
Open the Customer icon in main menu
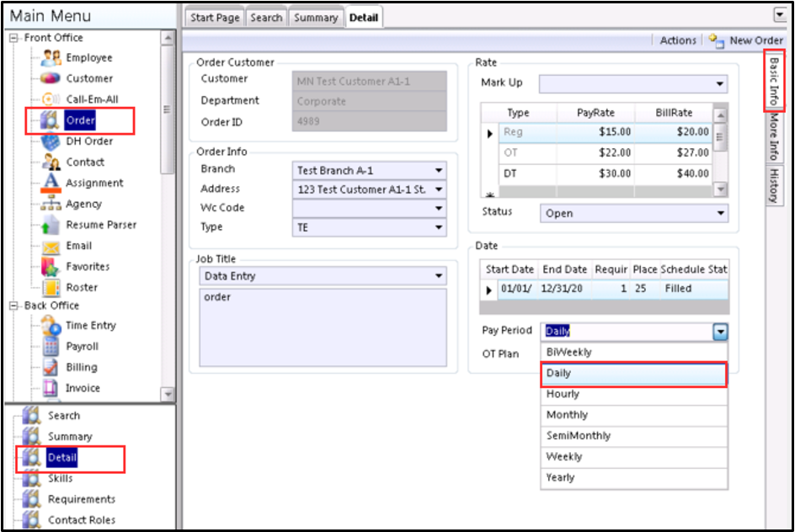[51, 78]
